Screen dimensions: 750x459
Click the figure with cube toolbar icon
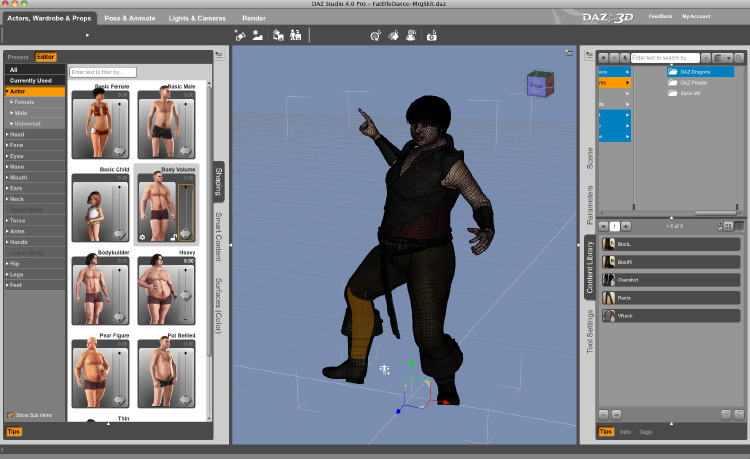point(278,35)
